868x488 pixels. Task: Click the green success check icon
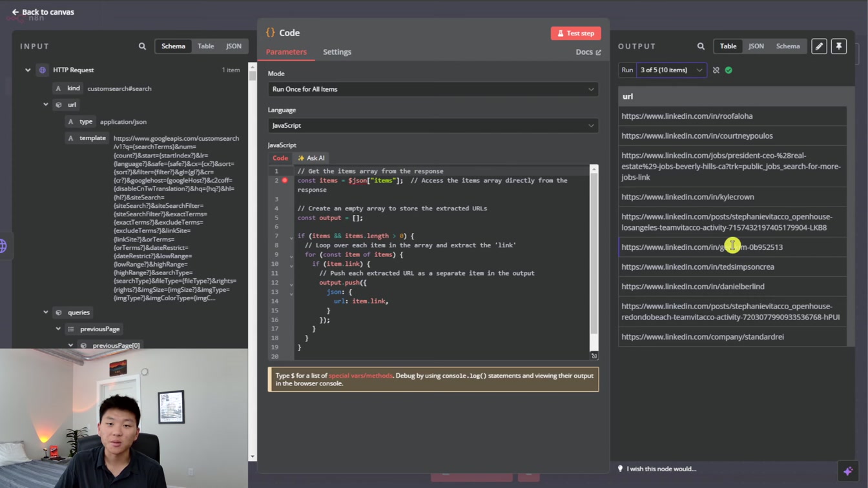(728, 70)
